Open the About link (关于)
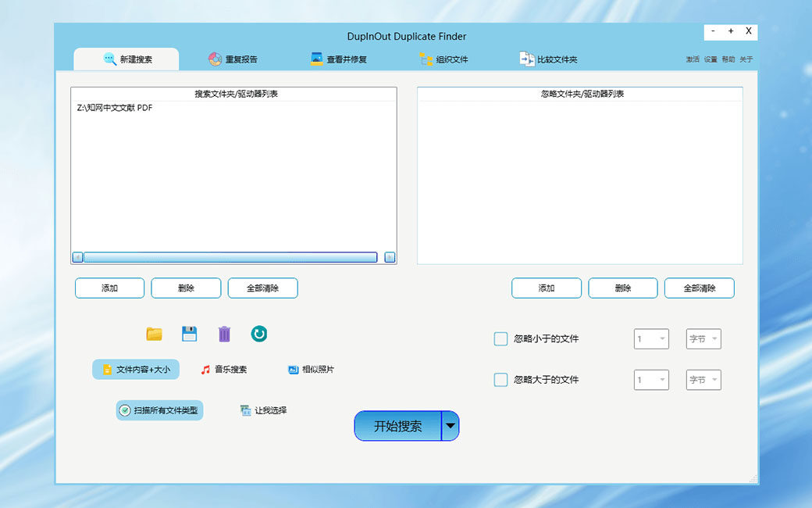The image size is (812, 508). [746, 59]
